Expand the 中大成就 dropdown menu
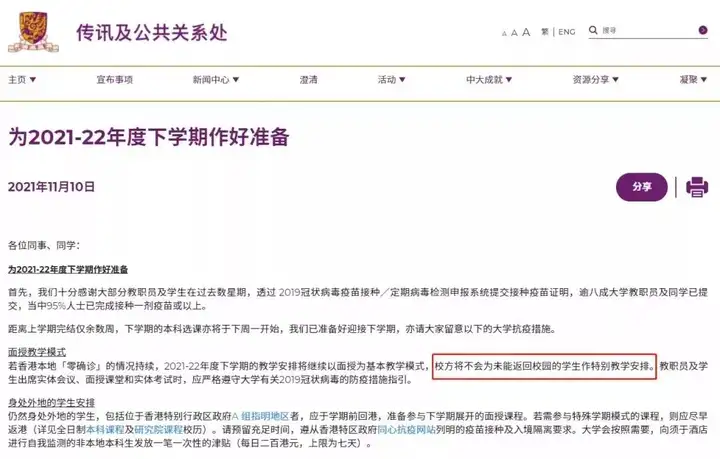 coord(489,79)
